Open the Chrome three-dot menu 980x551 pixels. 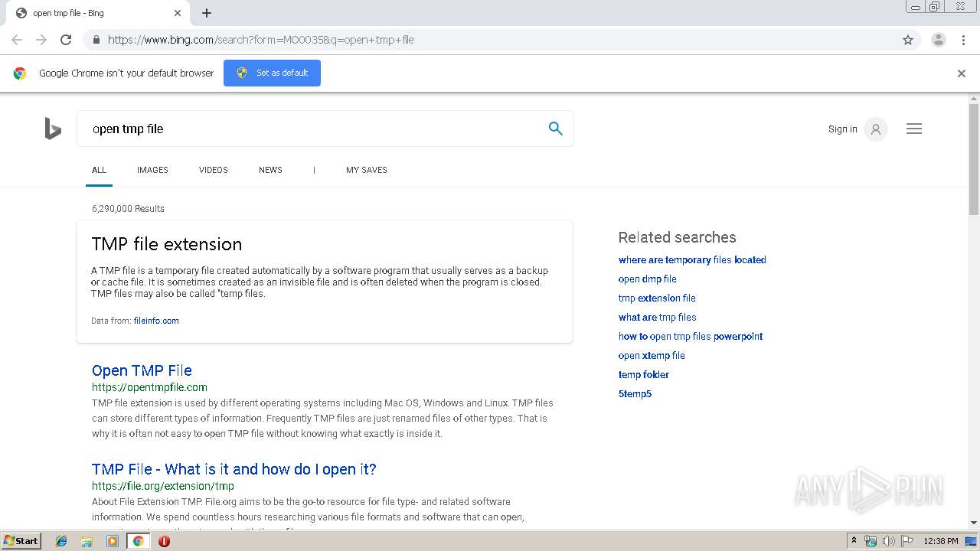(963, 40)
